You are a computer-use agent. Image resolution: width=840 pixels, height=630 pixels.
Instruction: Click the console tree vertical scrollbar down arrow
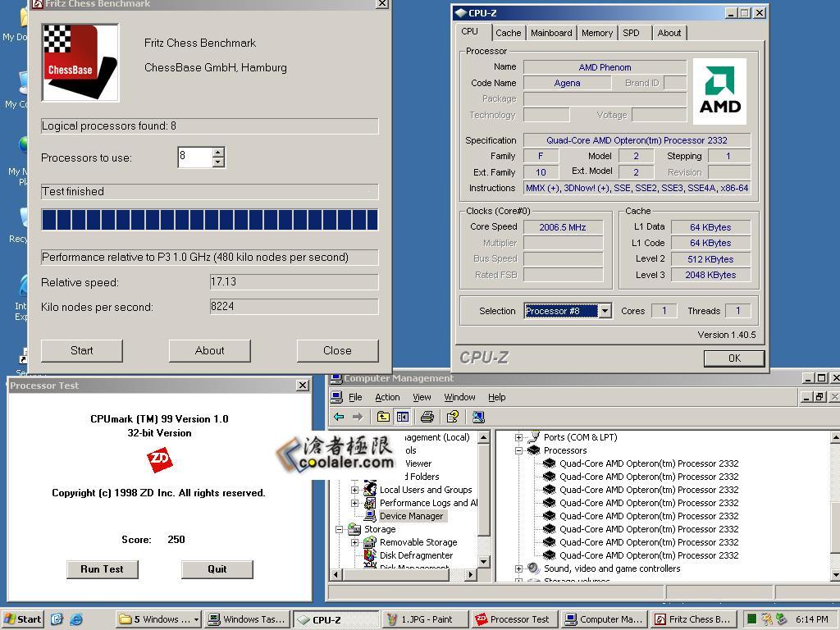click(x=483, y=562)
